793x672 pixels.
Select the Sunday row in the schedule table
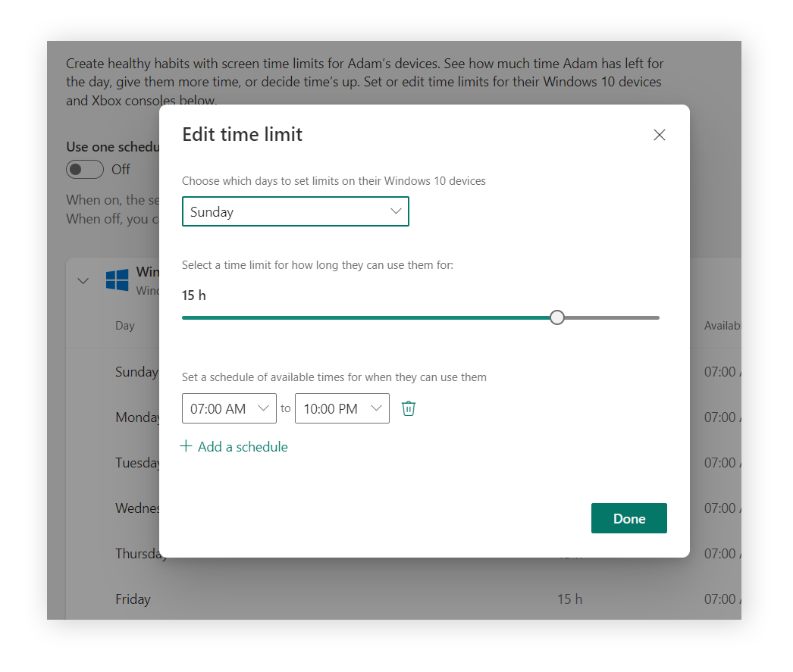(x=136, y=371)
